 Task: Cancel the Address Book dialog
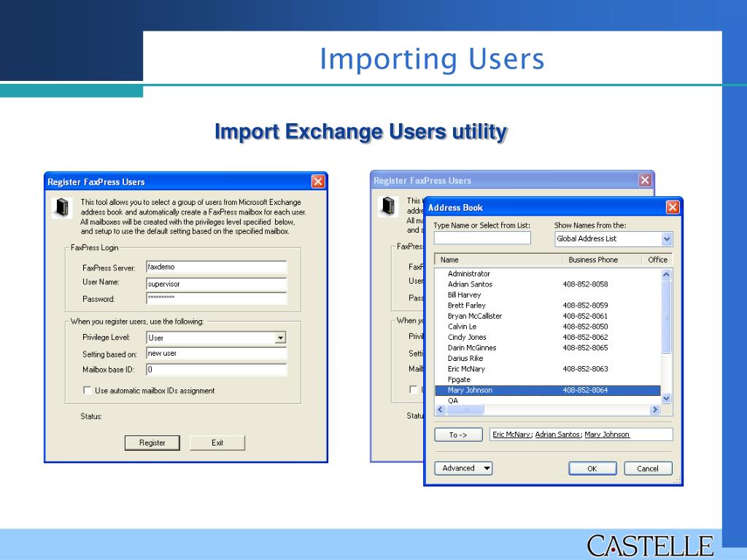tap(648, 469)
